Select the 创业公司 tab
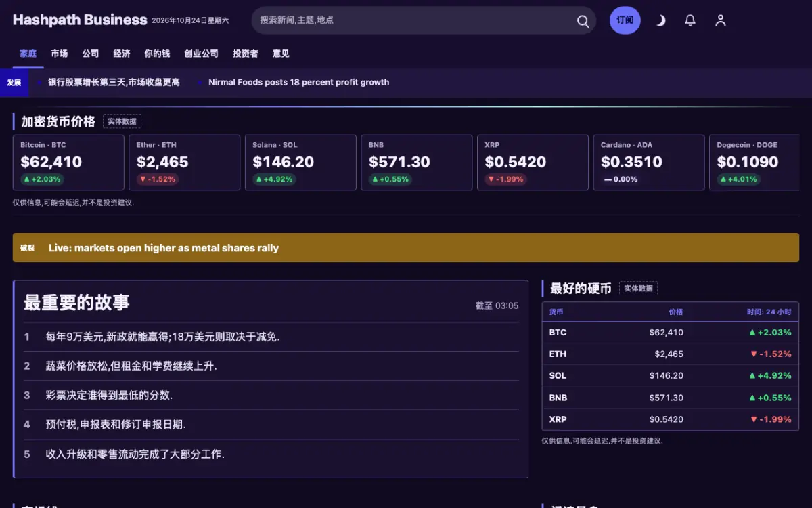 coord(202,54)
